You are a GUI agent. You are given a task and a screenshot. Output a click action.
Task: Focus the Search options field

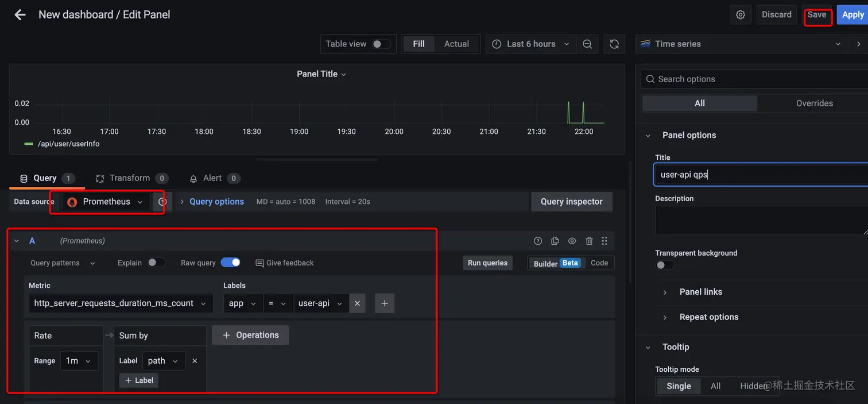point(755,79)
